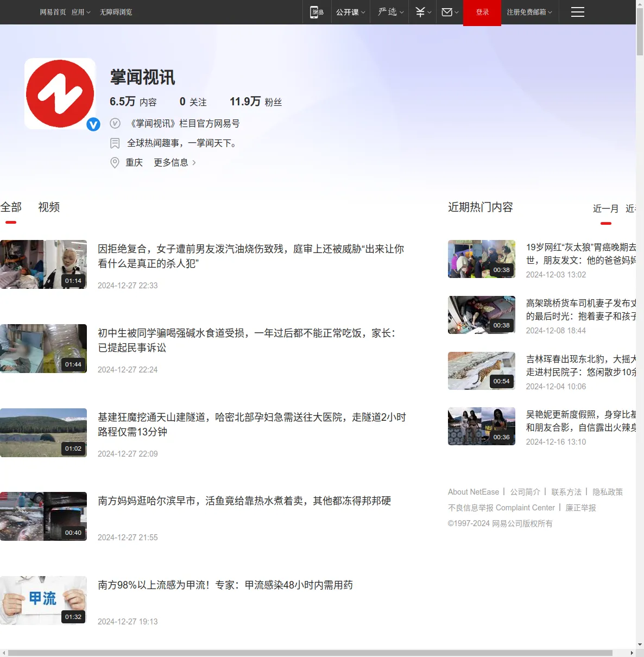Open 无障碍浏览 accessibility mode

[x=116, y=12]
